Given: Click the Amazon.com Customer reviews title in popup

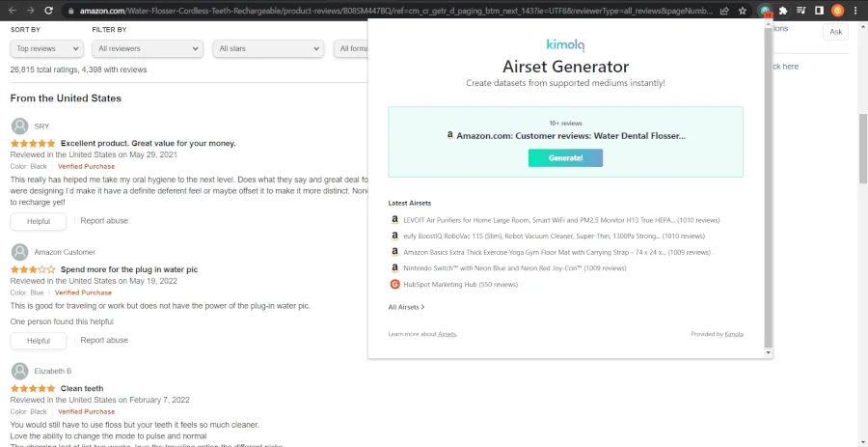Looking at the screenshot, I should (x=571, y=136).
